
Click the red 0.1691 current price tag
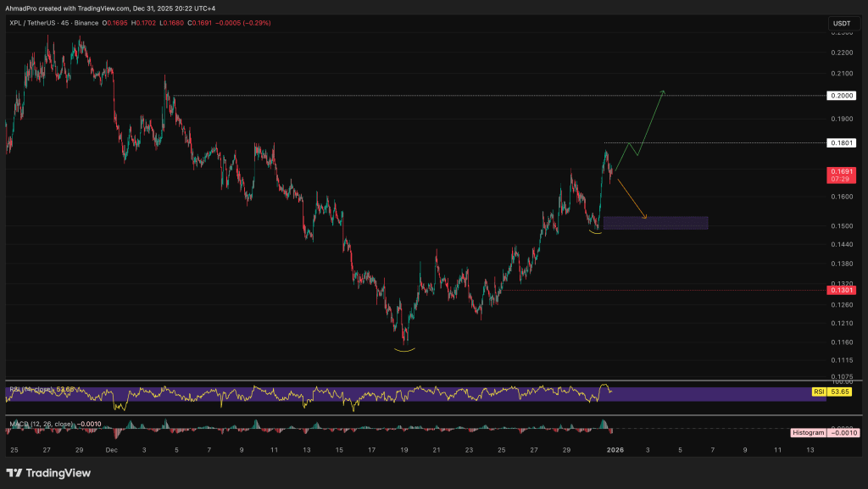pos(840,175)
